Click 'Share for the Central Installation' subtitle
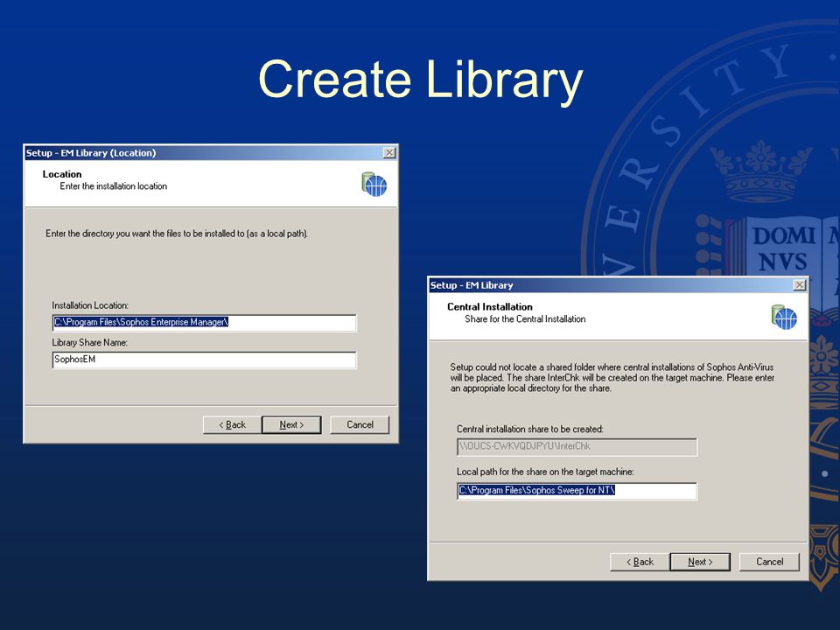 click(x=525, y=319)
